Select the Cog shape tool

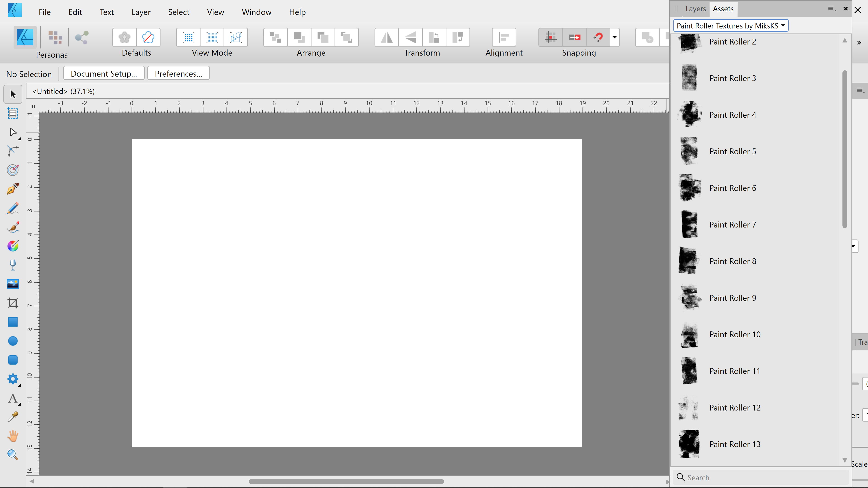(x=13, y=379)
